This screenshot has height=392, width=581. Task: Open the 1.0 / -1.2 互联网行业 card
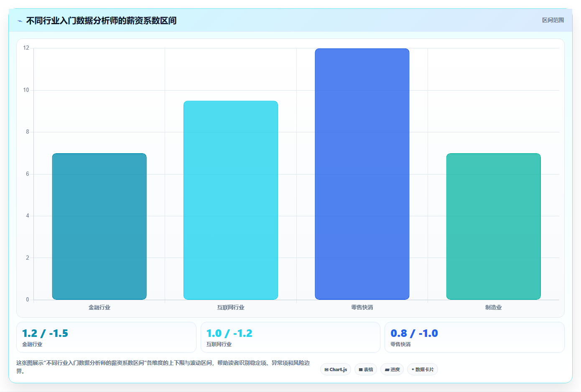[290, 337]
